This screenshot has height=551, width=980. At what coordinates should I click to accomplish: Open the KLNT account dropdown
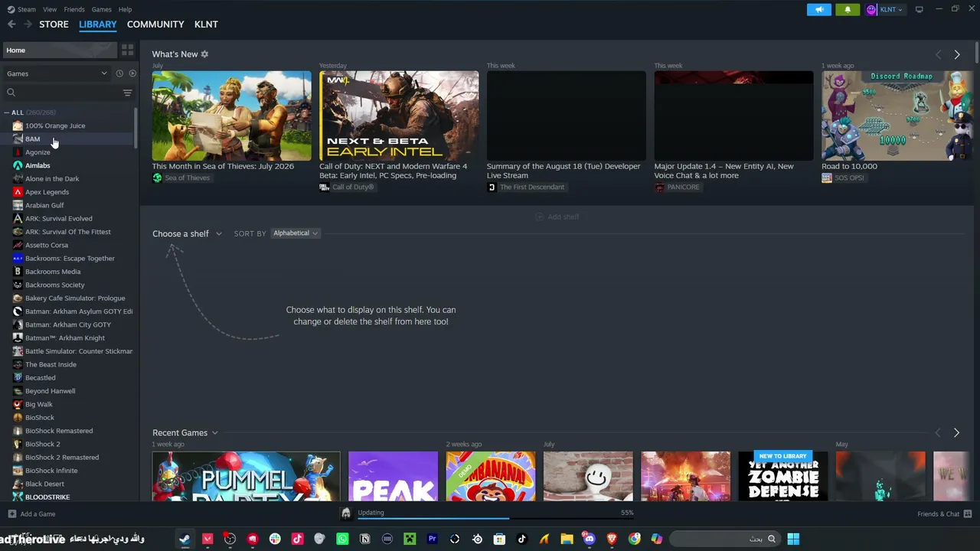point(891,9)
